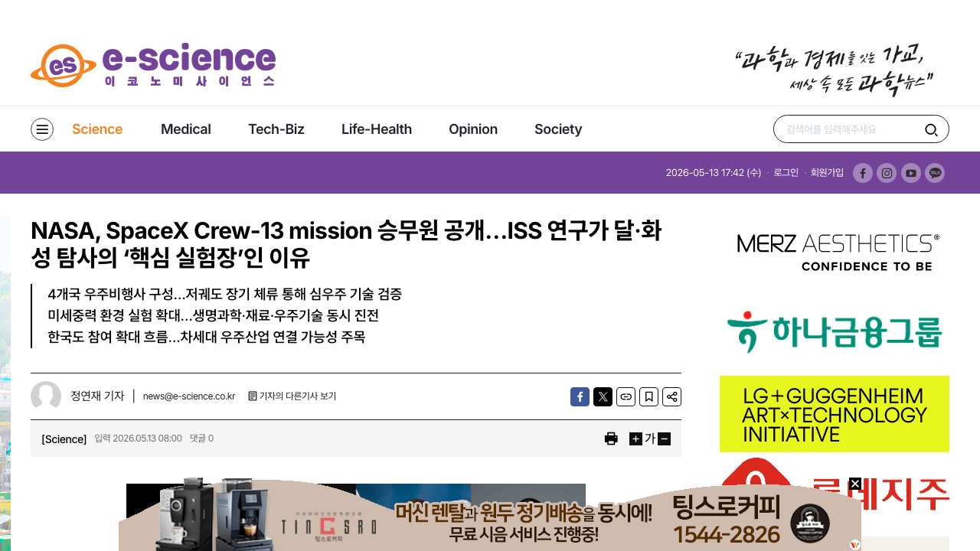Click the 댓글 0 comment count

tap(201, 439)
